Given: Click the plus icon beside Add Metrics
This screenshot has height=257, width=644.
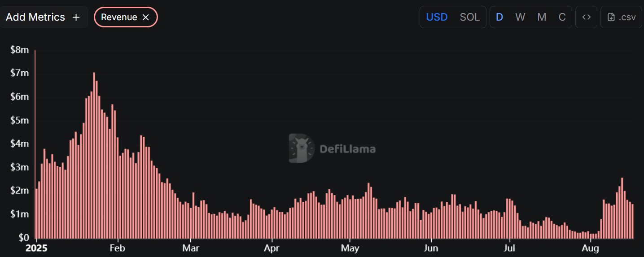Looking at the screenshot, I should 76,17.
